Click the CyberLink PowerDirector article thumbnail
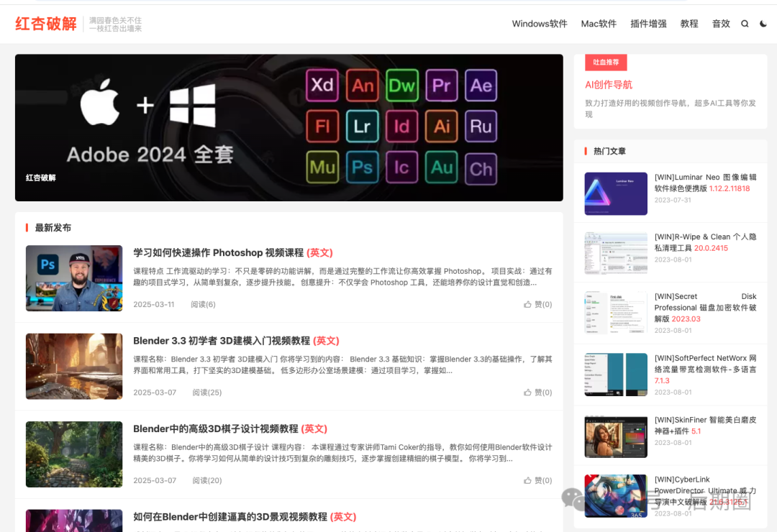Image resolution: width=777 pixels, height=532 pixels. point(615,496)
